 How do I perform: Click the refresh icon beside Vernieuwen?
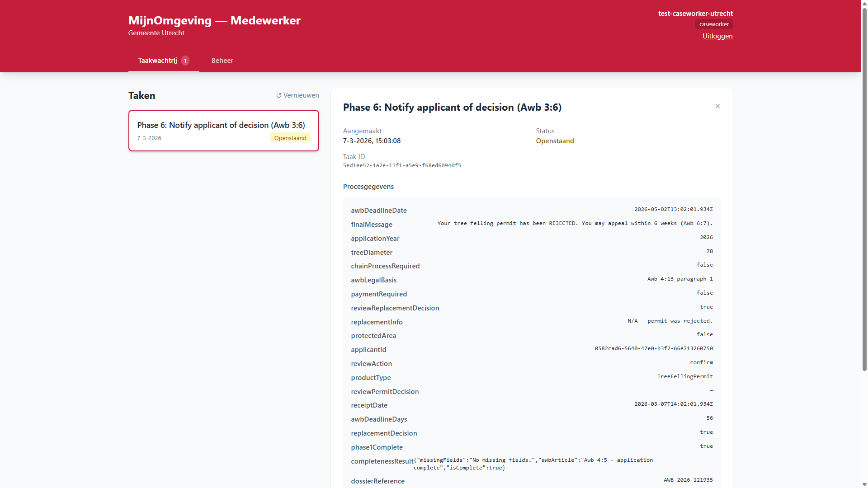278,95
